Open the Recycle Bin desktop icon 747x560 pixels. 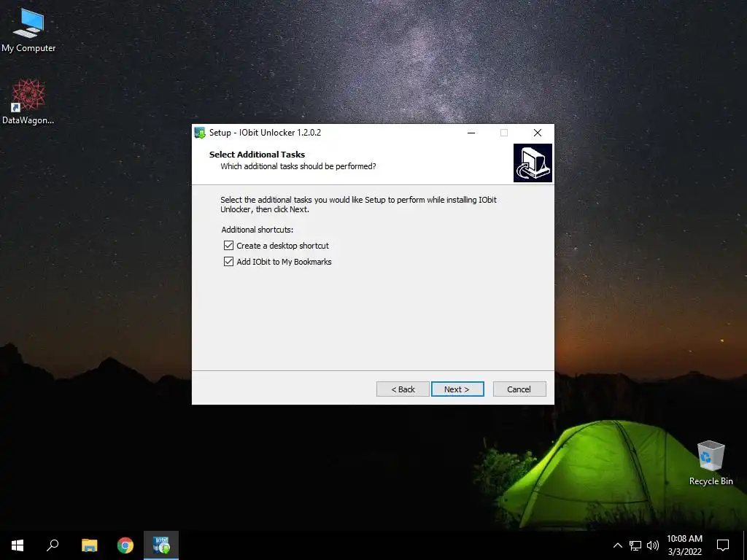click(x=711, y=462)
